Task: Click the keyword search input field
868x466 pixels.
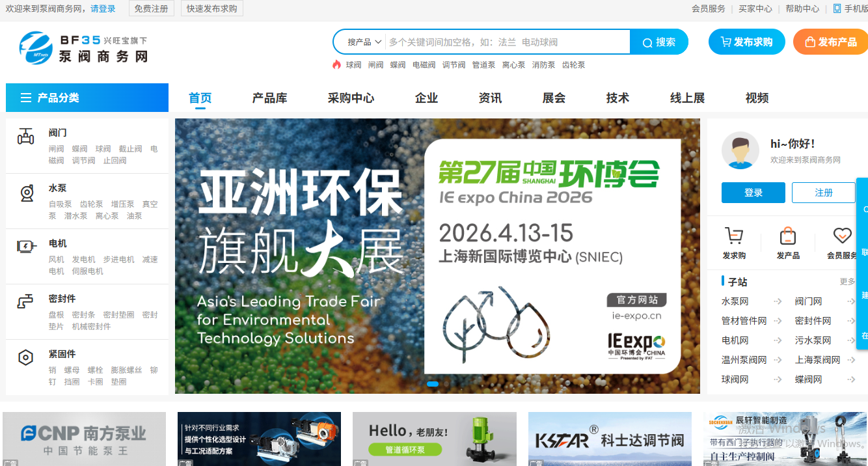Action: point(501,41)
